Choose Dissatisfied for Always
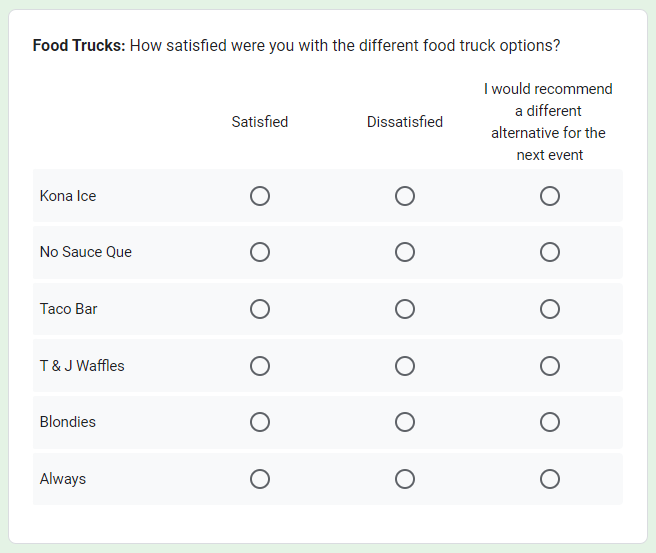The image size is (656, 553). pos(405,479)
